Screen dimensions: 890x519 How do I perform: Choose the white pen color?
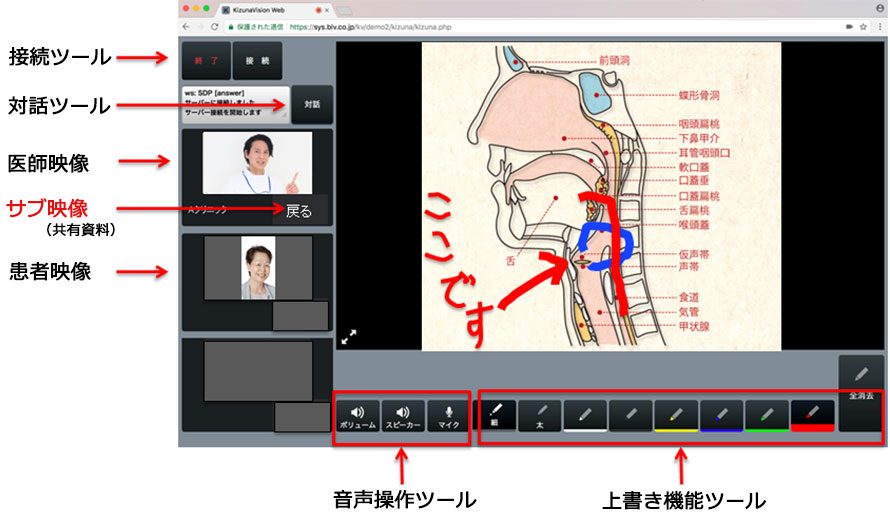coord(585,416)
